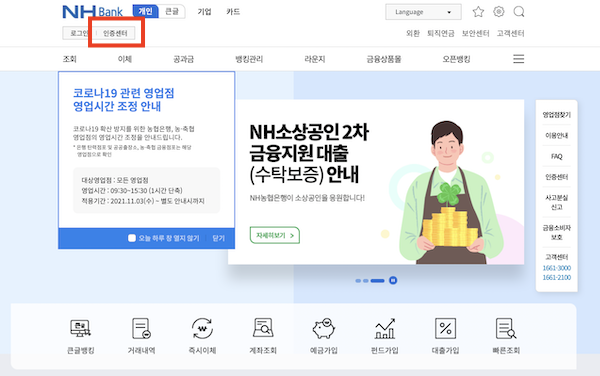600x376 pixels.
Task: Go to 기업 banking tab
Action: coord(204,12)
